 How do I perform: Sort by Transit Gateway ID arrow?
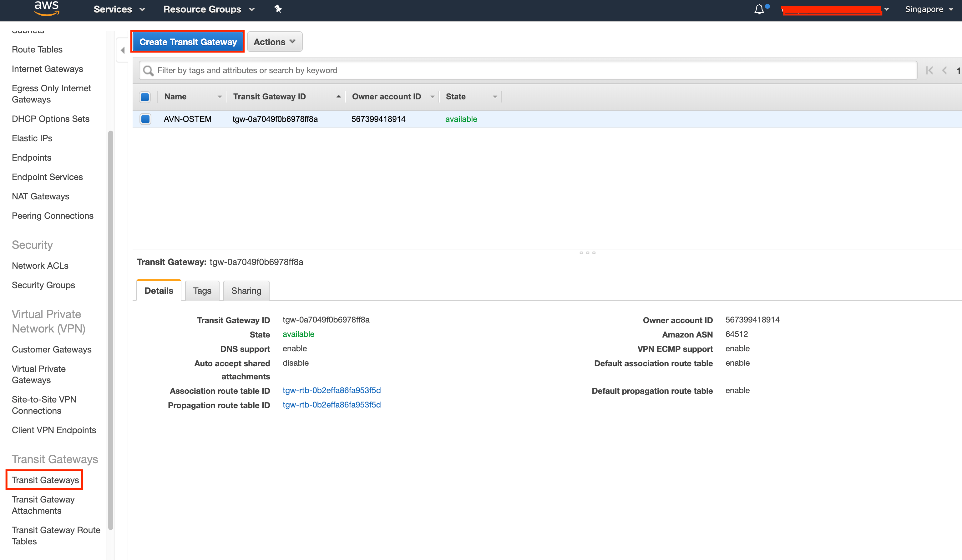point(338,97)
